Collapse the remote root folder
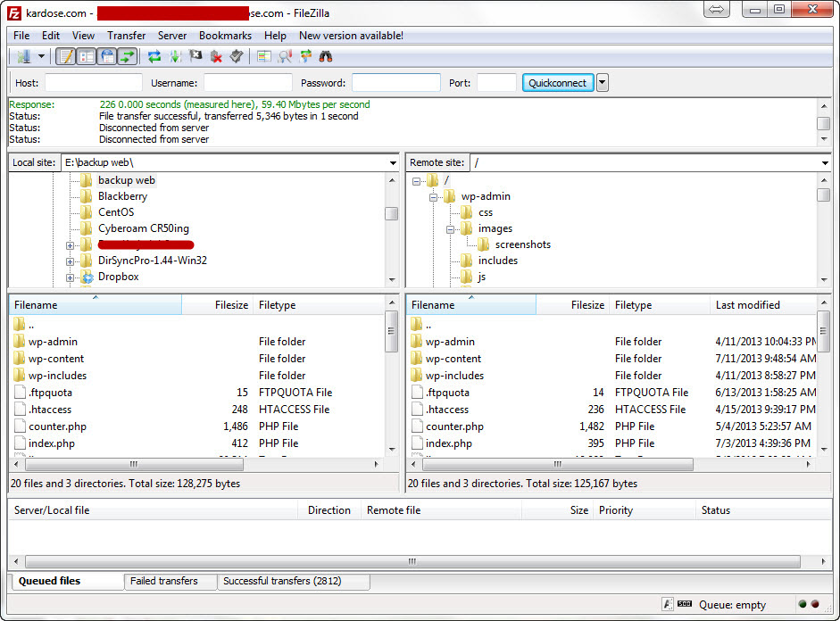The image size is (840, 621). (x=416, y=181)
